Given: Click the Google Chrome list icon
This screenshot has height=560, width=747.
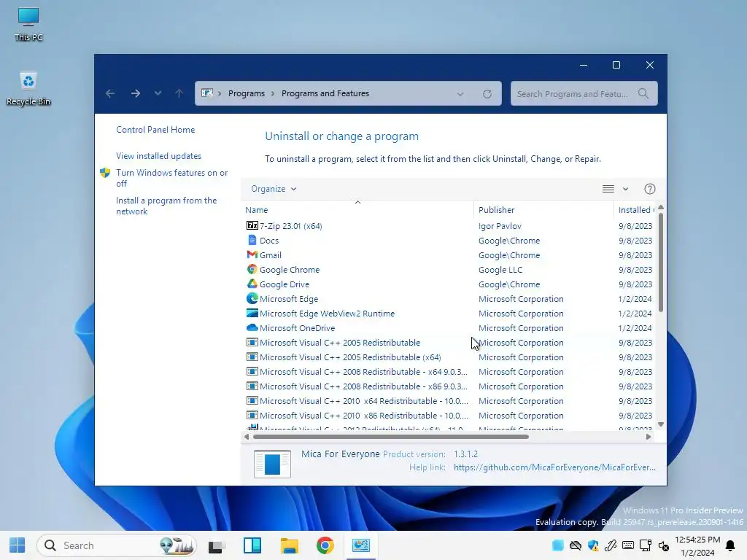Looking at the screenshot, I should pos(252,270).
